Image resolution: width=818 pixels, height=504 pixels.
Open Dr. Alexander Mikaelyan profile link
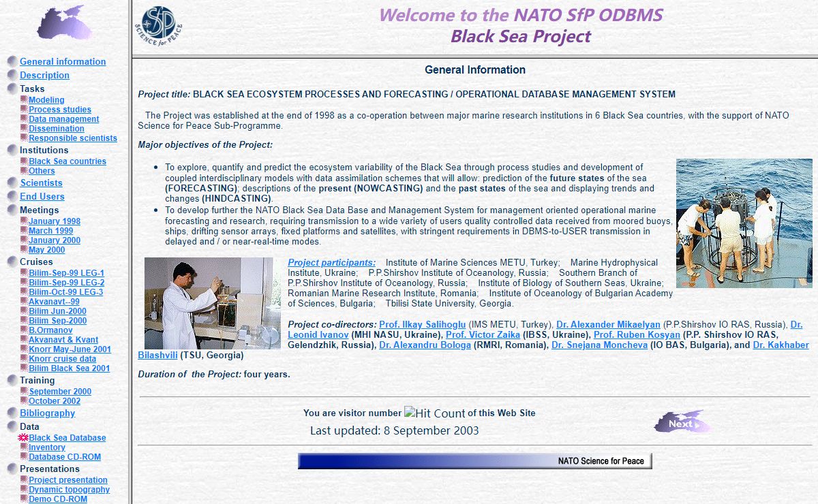tap(608, 324)
